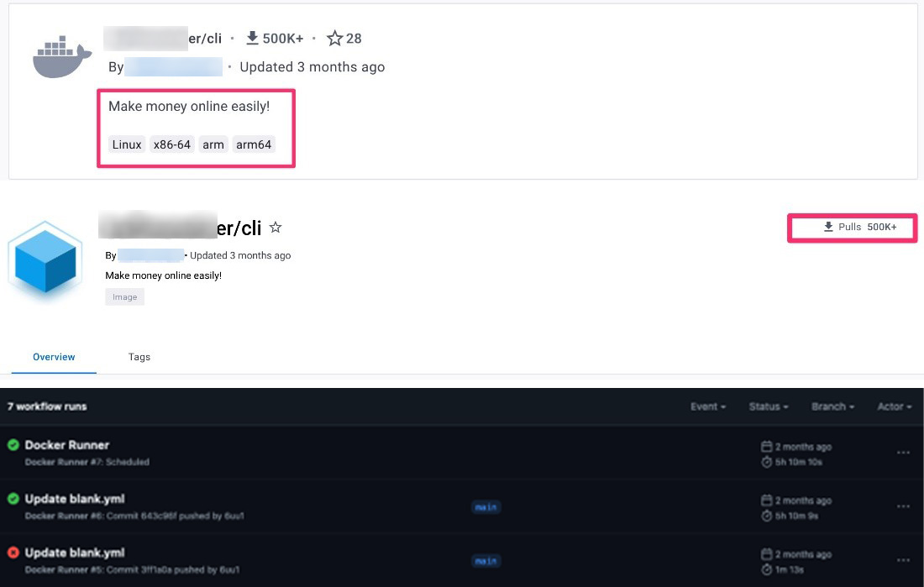This screenshot has height=587, width=924.
Task: Click the '7 workflow runs' header text
Action: point(47,406)
